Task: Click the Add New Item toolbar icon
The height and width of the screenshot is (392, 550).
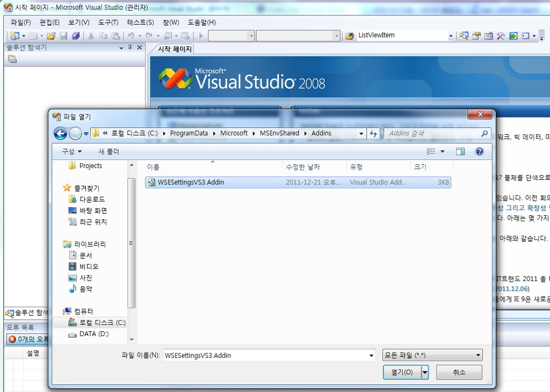Action: tap(33, 35)
